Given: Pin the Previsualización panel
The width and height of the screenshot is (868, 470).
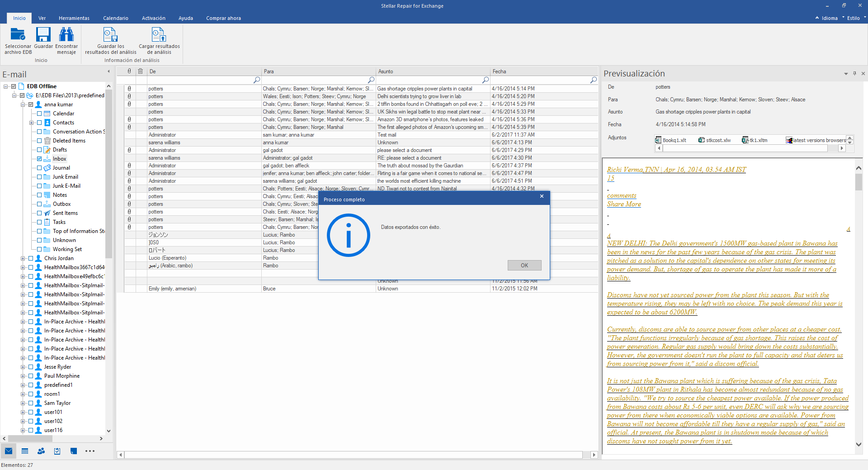Looking at the screenshot, I should (x=854, y=73).
